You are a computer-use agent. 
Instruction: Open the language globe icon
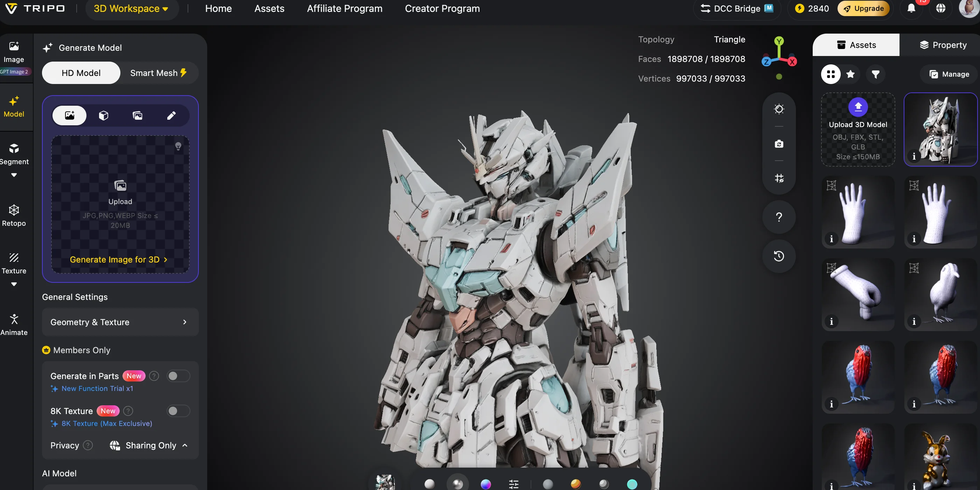coord(940,8)
